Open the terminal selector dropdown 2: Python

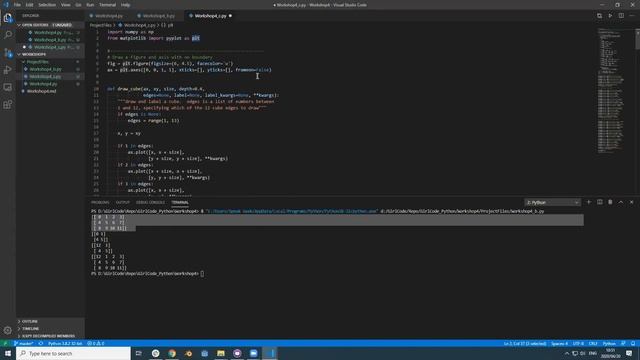click(552, 202)
